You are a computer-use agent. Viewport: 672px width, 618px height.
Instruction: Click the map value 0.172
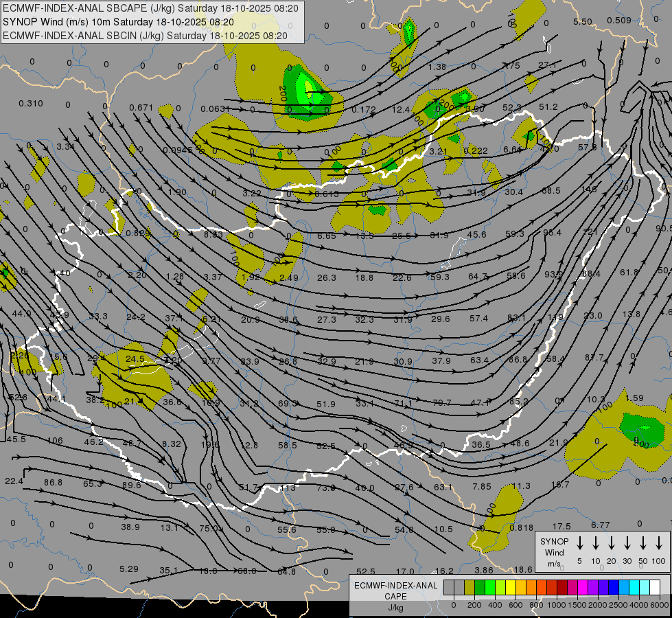[x=363, y=110]
